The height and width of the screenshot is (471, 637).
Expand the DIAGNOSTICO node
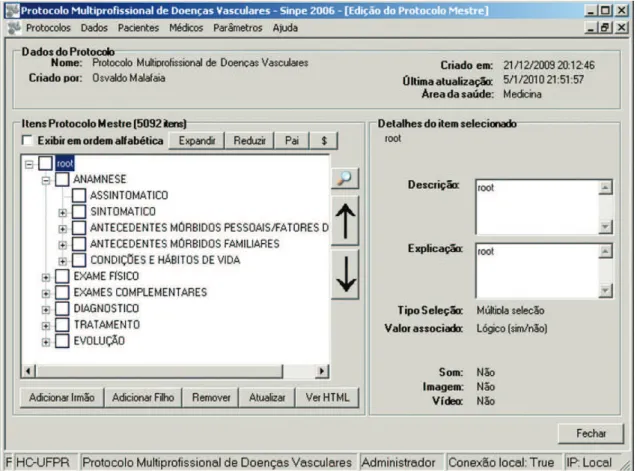pyautogui.click(x=46, y=310)
